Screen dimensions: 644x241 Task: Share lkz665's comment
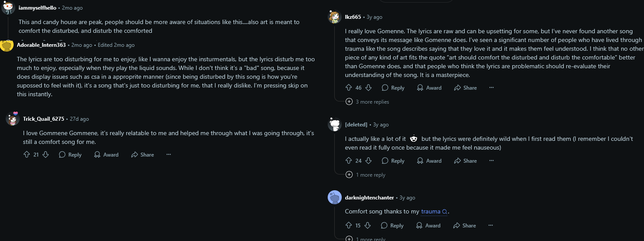[x=465, y=87]
